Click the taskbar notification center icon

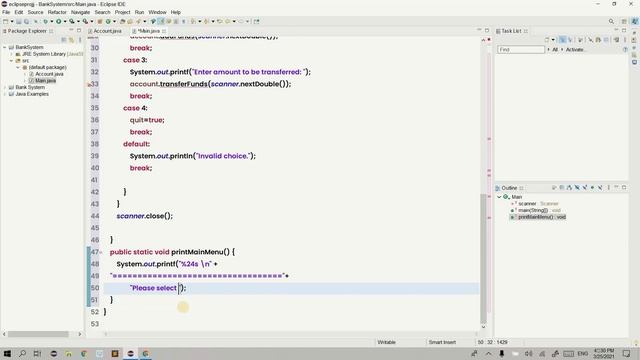626,353
